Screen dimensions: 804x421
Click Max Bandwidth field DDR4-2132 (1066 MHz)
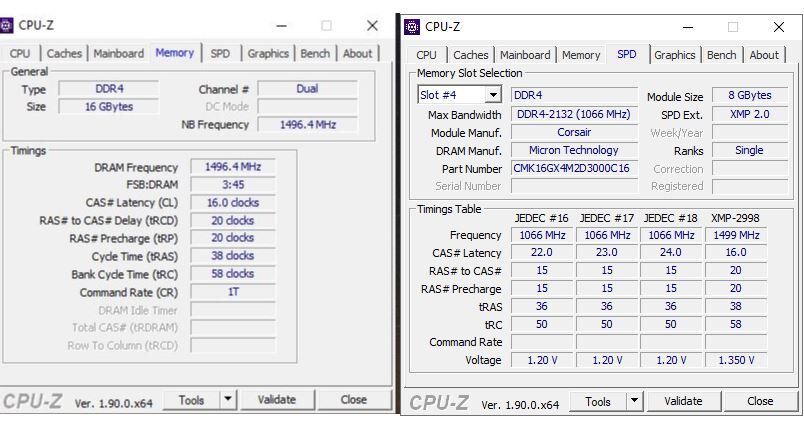[574, 114]
